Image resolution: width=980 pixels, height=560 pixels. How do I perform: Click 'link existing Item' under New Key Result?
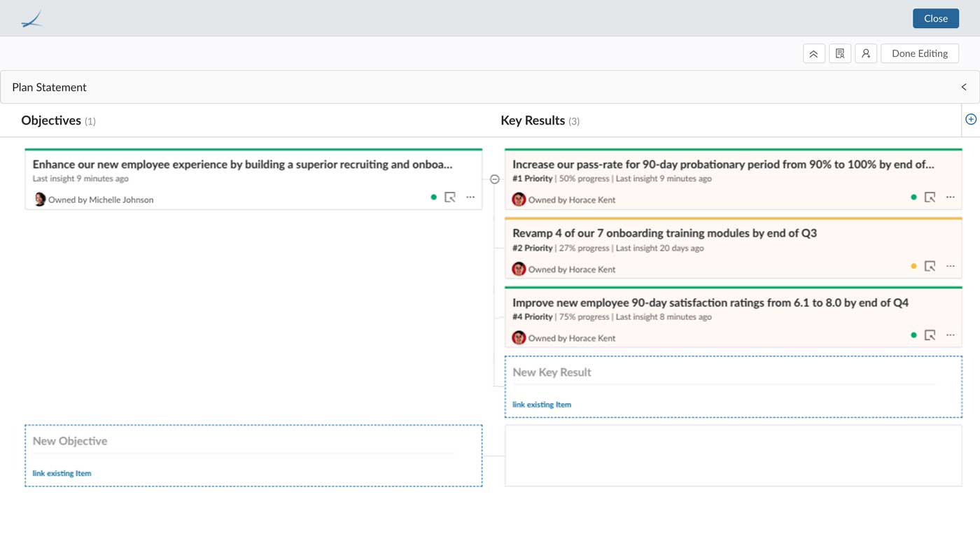[x=542, y=405]
